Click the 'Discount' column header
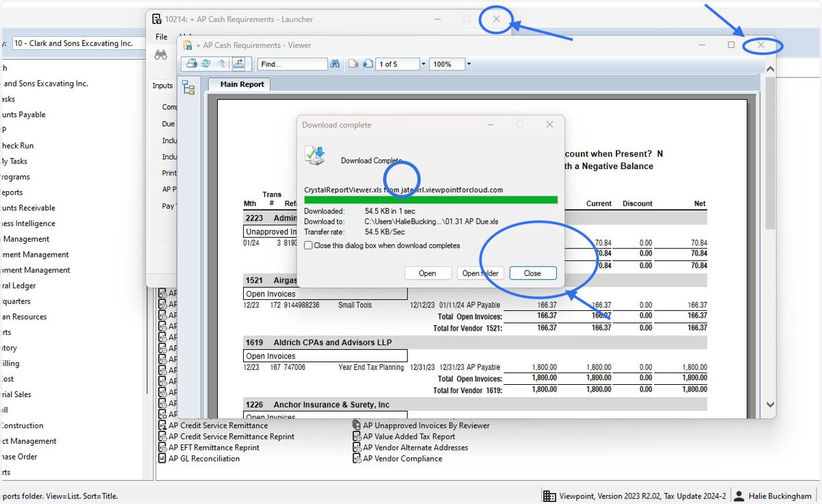Viewport: 822px width, 504px height. (637, 203)
